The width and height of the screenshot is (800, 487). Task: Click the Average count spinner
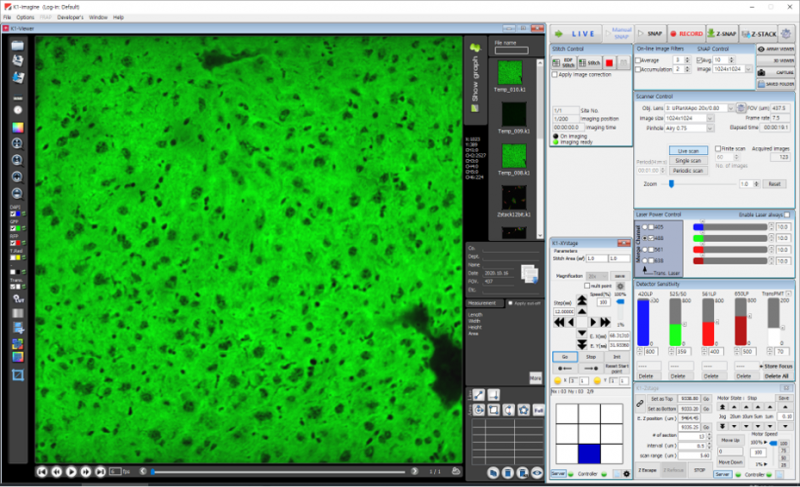687,60
